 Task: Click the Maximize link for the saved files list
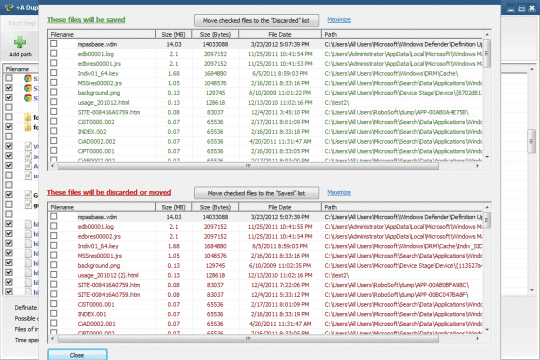pos(339,20)
